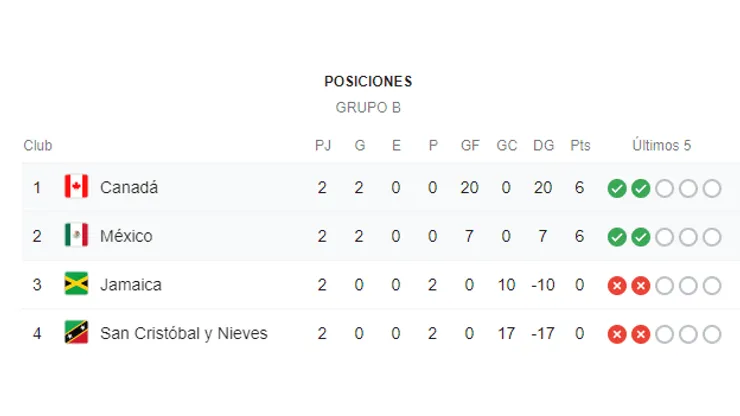The width and height of the screenshot is (740, 416).
Task: Open the México team link
Action: click(x=126, y=236)
